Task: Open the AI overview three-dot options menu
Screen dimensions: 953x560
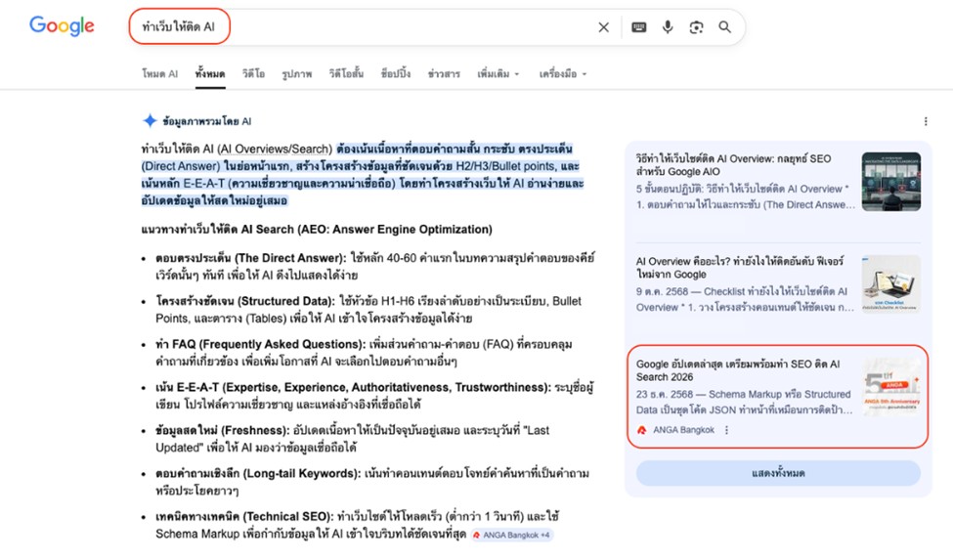Action: pos(926,122)
